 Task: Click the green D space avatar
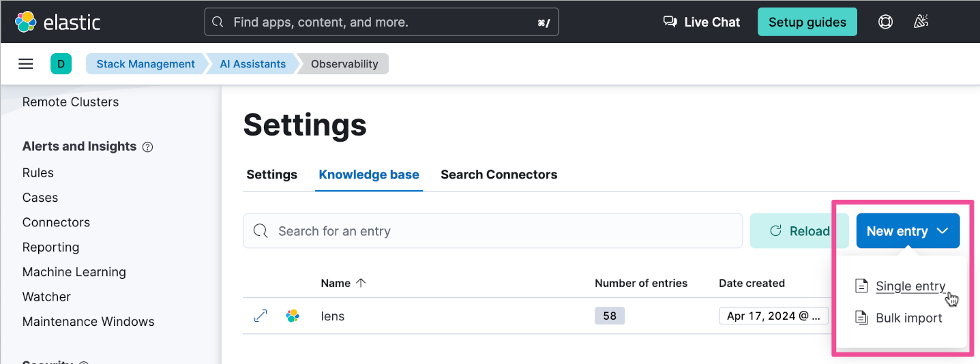pyautogui.click(x=61, y=64)
